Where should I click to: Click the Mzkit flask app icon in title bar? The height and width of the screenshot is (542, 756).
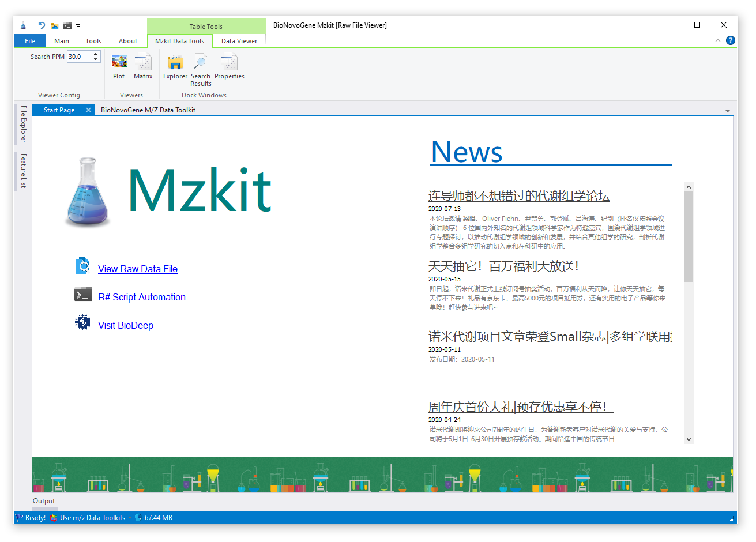tap(23, 25)
